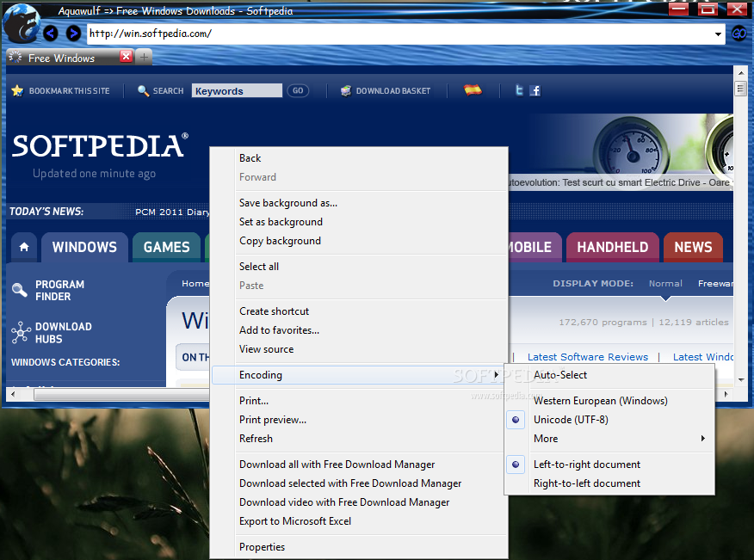
Task: Open Softpedia's Twitter icon
Action: 519,89
